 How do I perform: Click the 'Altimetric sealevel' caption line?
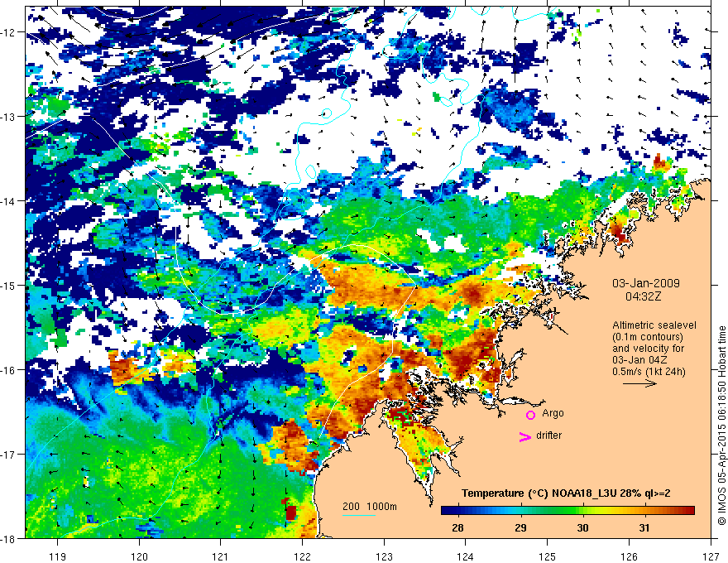[x=654, y=325]
